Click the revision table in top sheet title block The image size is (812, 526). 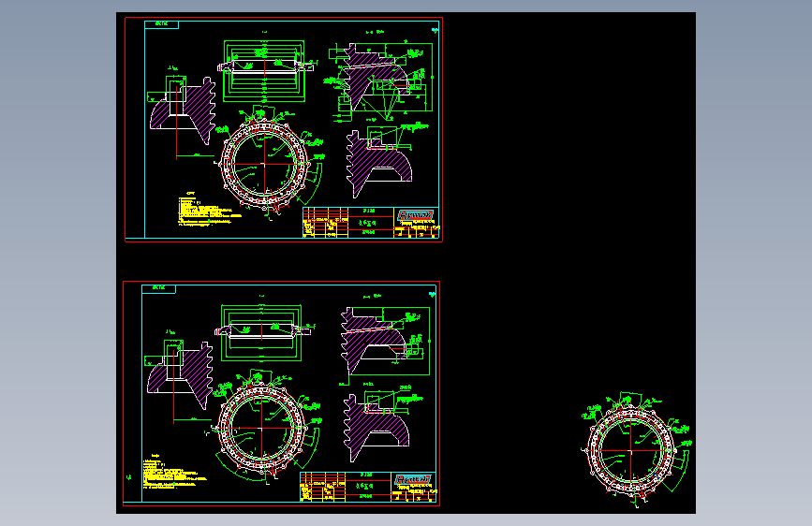click(325, 223)
